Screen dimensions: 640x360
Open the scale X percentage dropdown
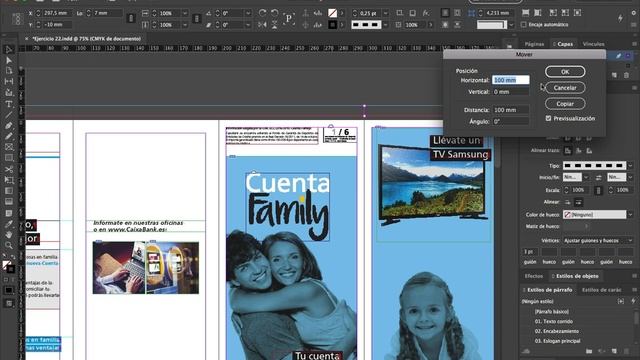185,13
